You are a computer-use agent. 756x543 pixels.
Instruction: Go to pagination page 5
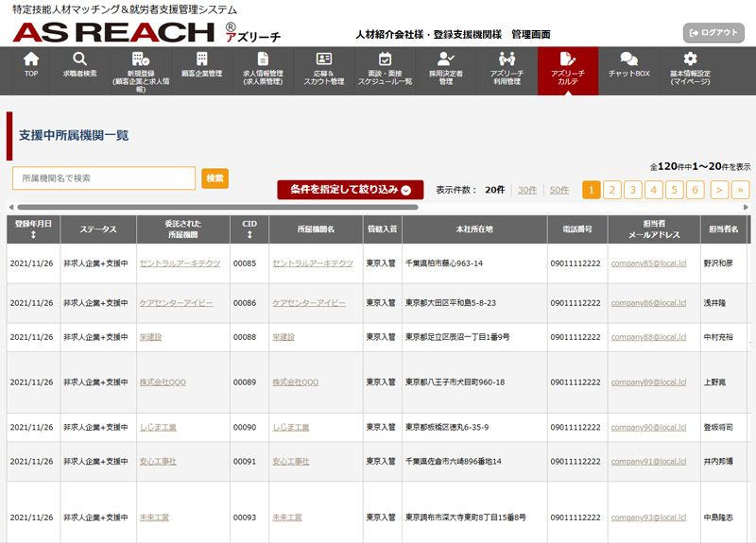coord(674,190)
